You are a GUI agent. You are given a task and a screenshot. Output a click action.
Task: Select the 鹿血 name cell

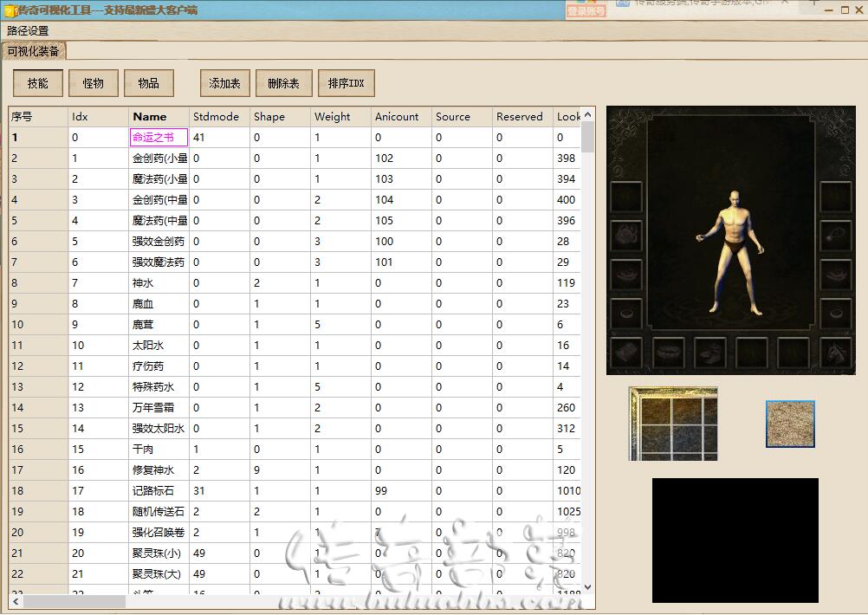pyautogui.click(x=159, y=304)
